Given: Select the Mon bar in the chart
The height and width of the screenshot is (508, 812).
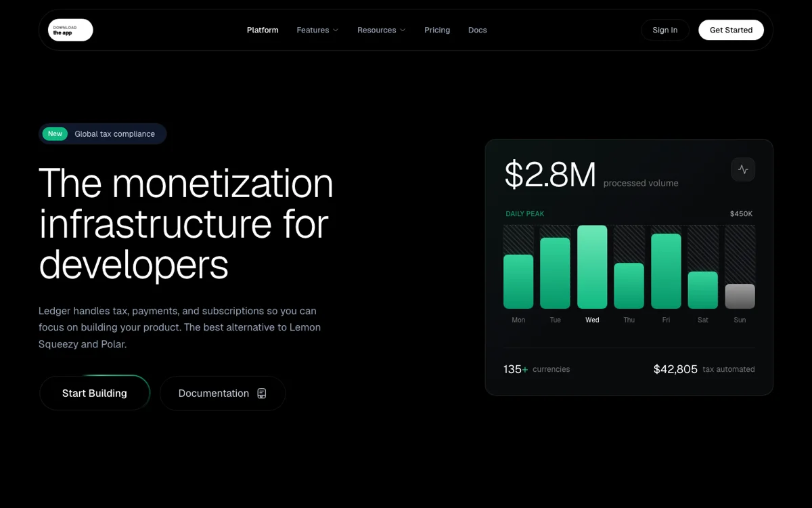Looking at the screenshot, I should tap(518, 282).
